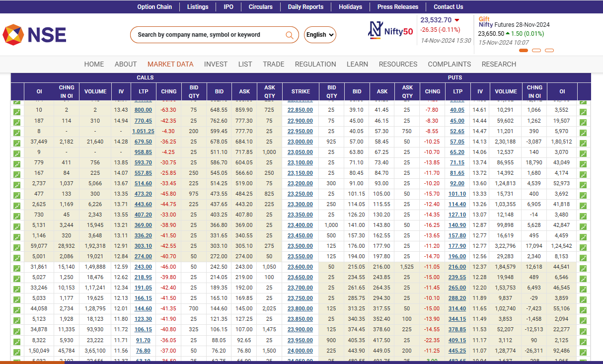Screen dimensions: 603x364
Task: Expand the RESOURCES navigation menu
Action: click(x=398, y=64)
